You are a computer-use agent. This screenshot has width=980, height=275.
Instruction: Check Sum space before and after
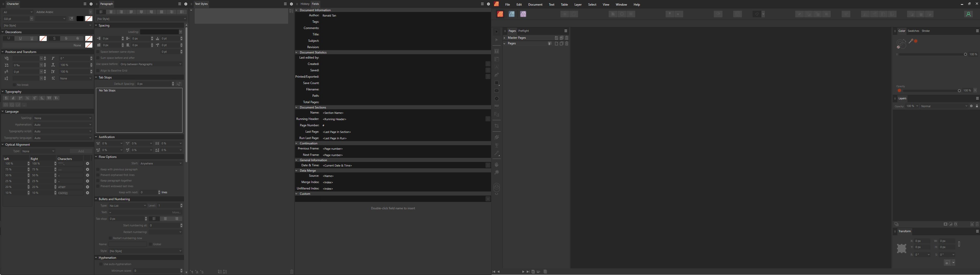point(98,58)
